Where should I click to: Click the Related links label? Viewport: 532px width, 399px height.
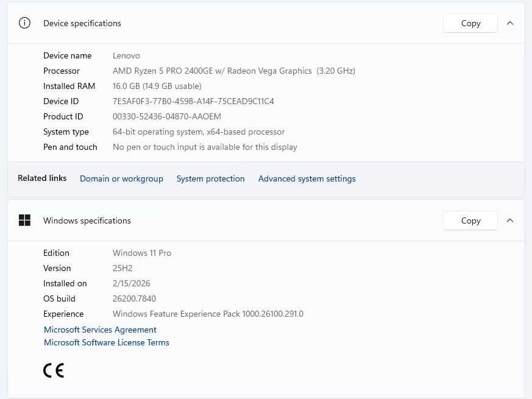[42, 178]
